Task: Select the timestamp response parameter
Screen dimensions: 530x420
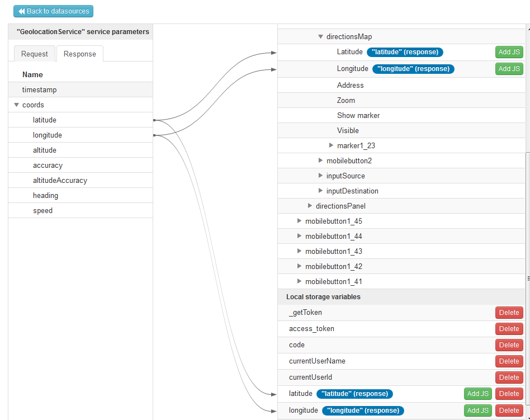Action: pyautogui.click(x=39, y=89)
